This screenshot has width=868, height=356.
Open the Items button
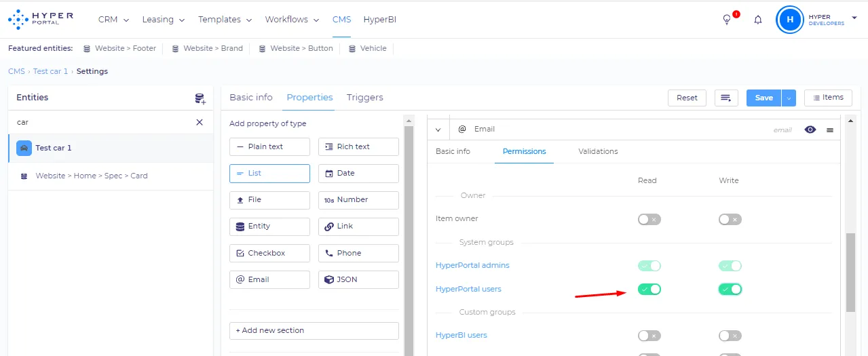tap(828, 98)
